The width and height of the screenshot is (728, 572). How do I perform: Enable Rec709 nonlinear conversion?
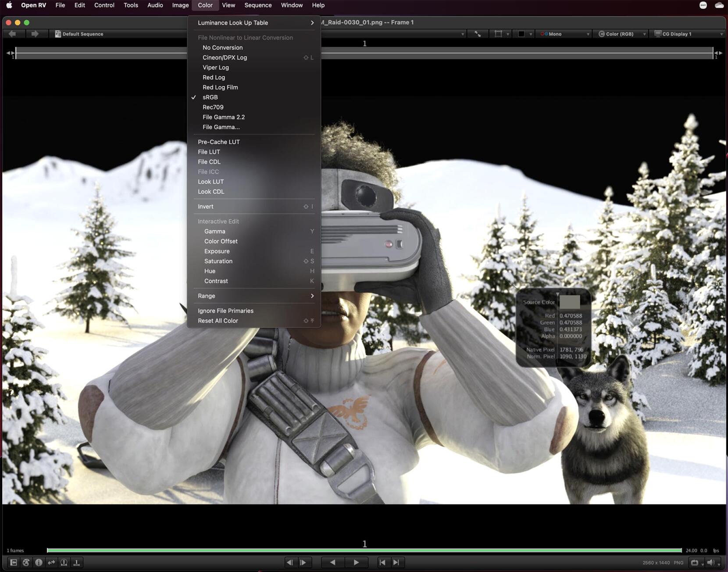tap(213, 107)
